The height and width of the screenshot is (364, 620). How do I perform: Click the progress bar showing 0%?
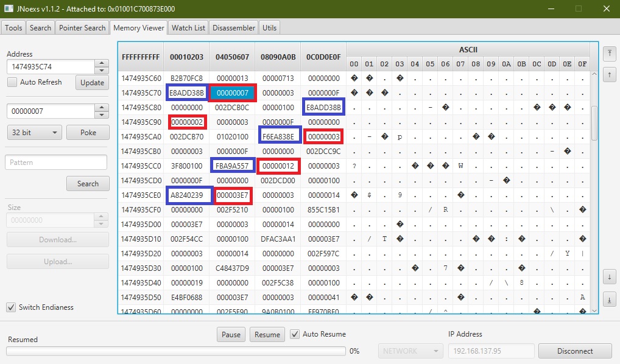(x=176, y=351)
